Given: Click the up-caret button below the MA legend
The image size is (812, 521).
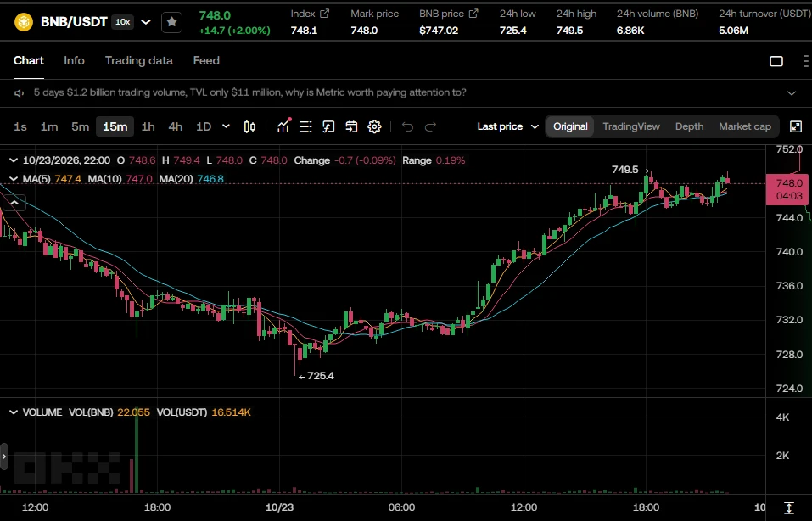Looking at the screenshot, I should [14, 203].
